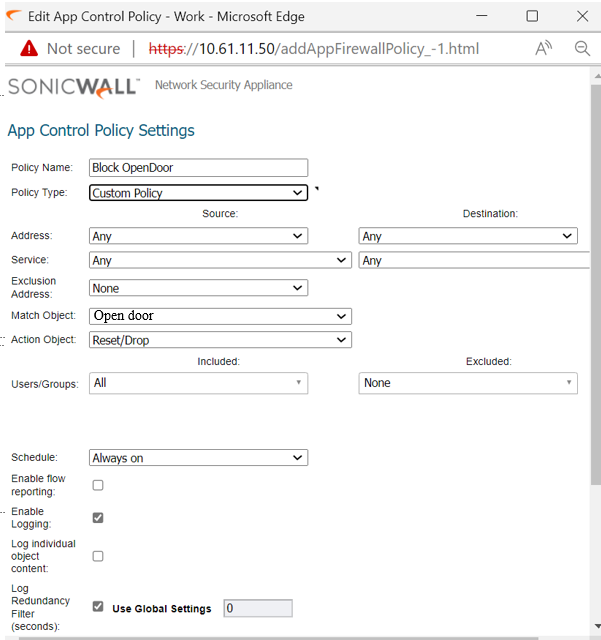The height and width of the screenshot is (640, 601).
Task: Click the vertical scrollbar thumb
Action: pyautogui.click(x=596, y=284)
